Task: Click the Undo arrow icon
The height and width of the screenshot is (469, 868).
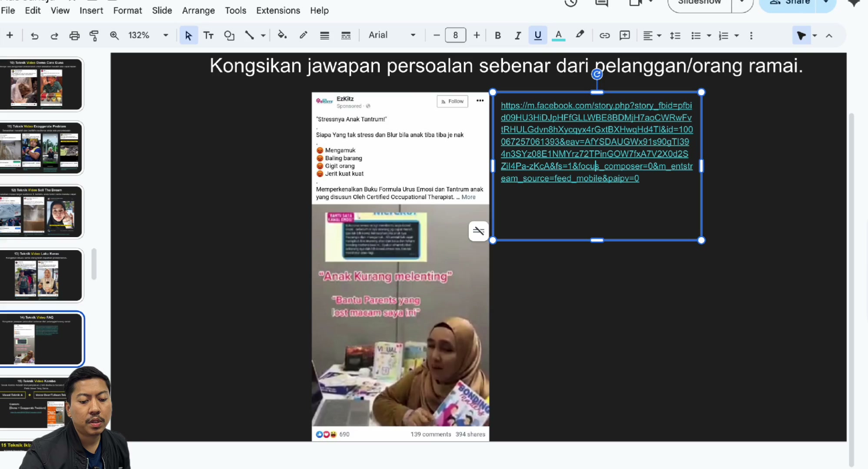Action: 34,36
